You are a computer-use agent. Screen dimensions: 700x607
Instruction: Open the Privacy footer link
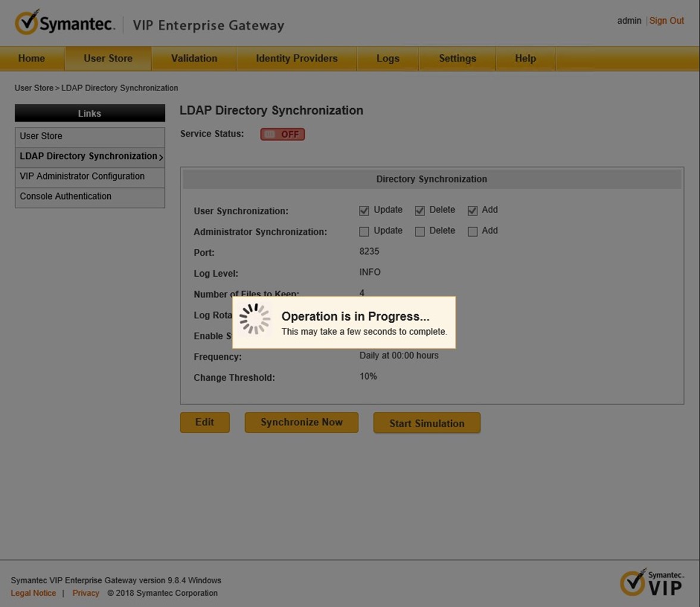(86, 593)
